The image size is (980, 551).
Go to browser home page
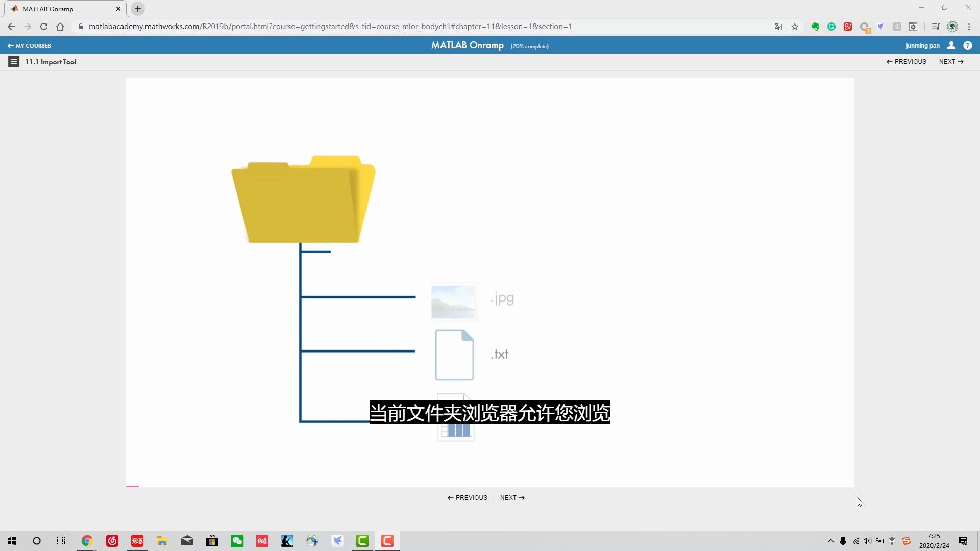60,27
